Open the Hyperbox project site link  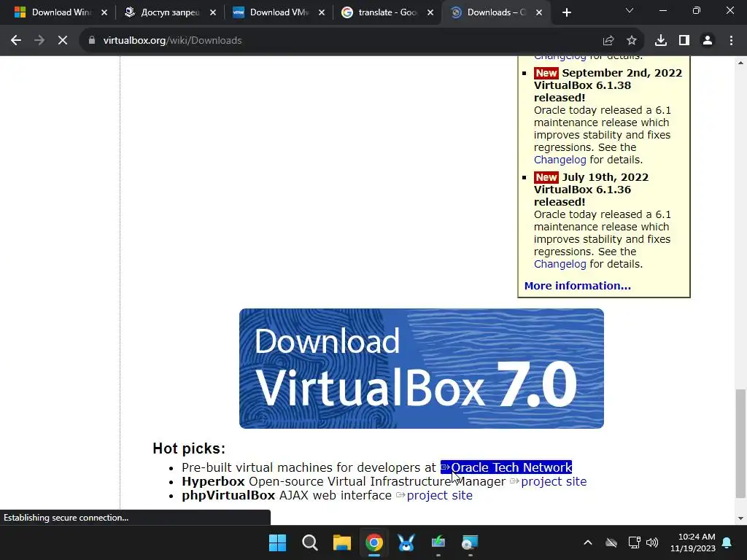(554, 481)
